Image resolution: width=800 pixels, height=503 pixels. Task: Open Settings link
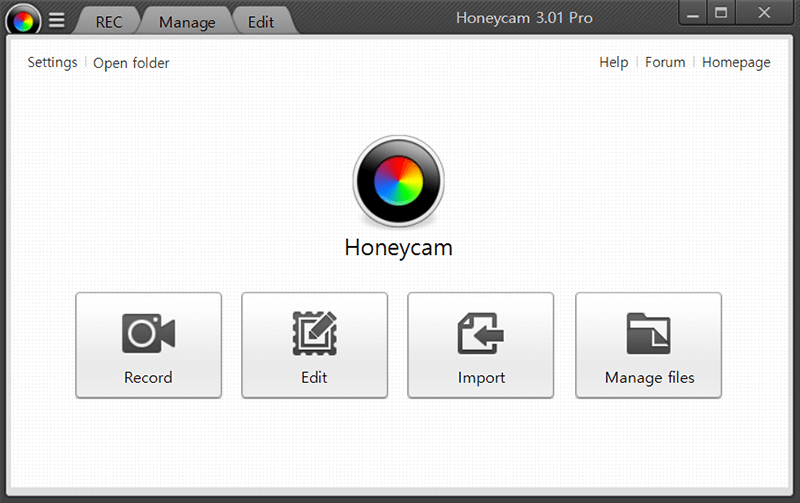pyautogui.click(x=53, y=62)
